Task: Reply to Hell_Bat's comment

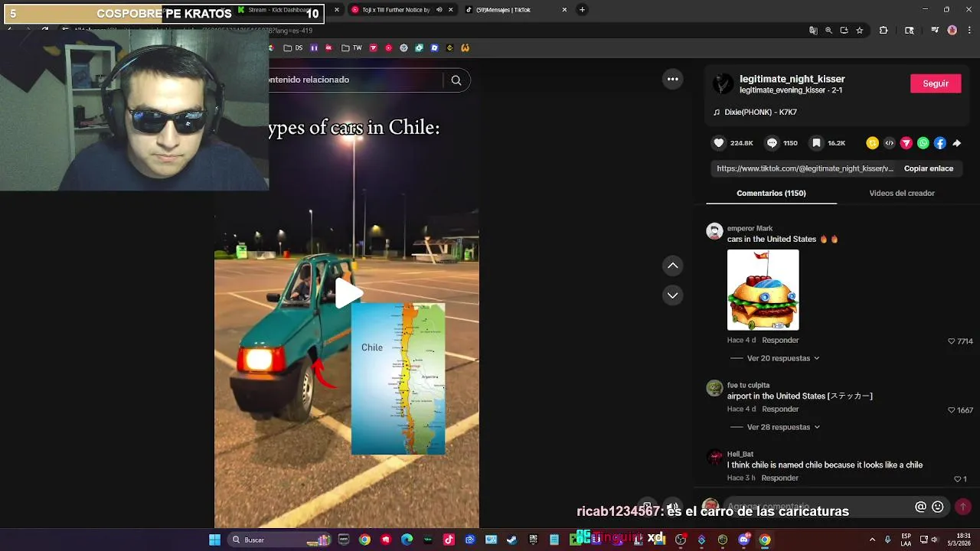Action: (780, 478)
